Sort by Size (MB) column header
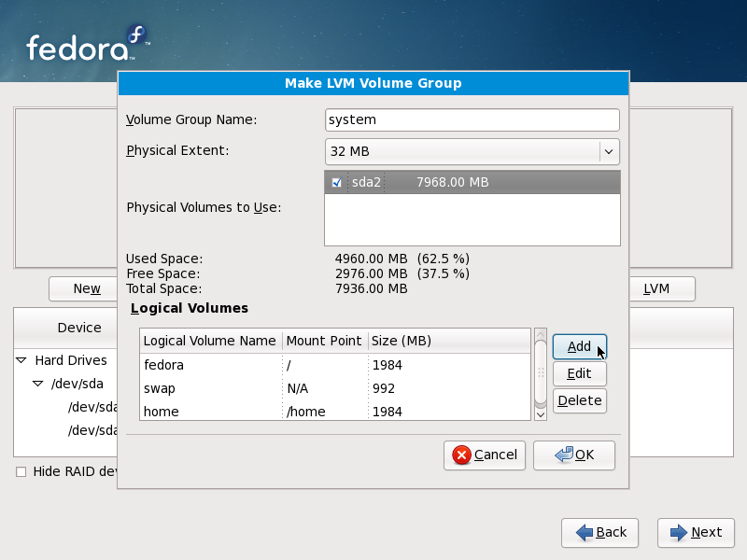 [x=449, y=341]
